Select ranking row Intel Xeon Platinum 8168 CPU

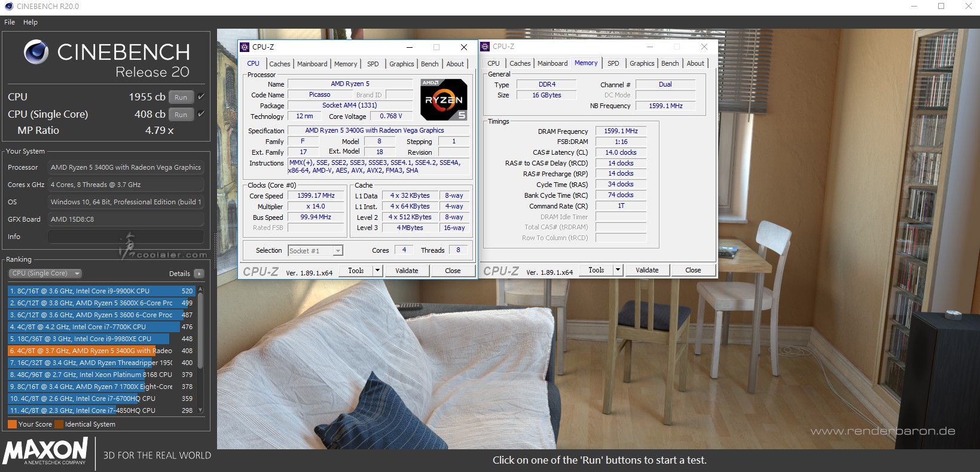[x=102, y=375]
